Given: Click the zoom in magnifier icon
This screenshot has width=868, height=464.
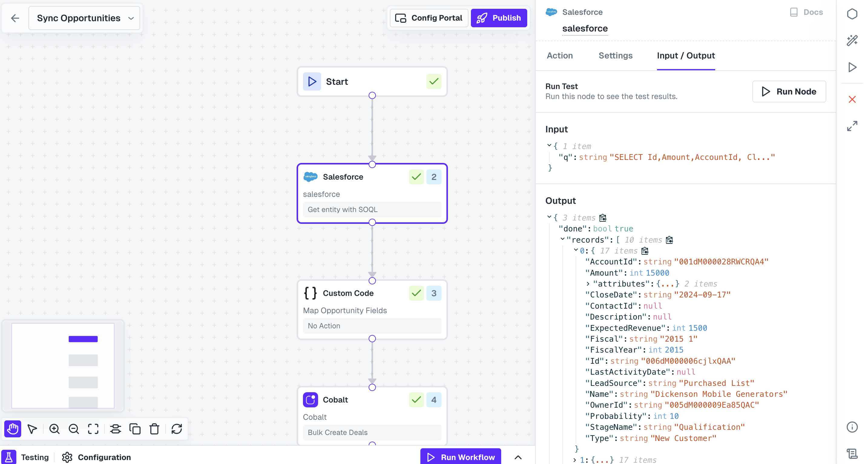Looking at the screenshot, I should [54, 429].
